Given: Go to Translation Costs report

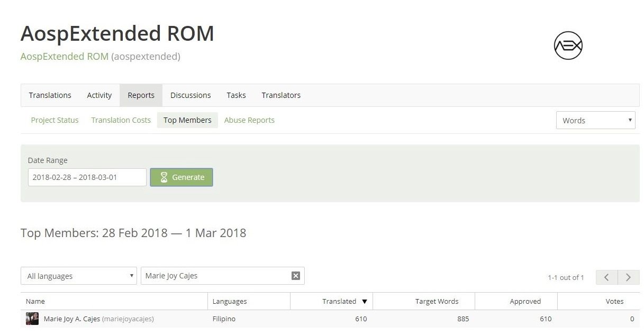Looking at the screenshot, I should pyautogui.click(x=121, y=120).
